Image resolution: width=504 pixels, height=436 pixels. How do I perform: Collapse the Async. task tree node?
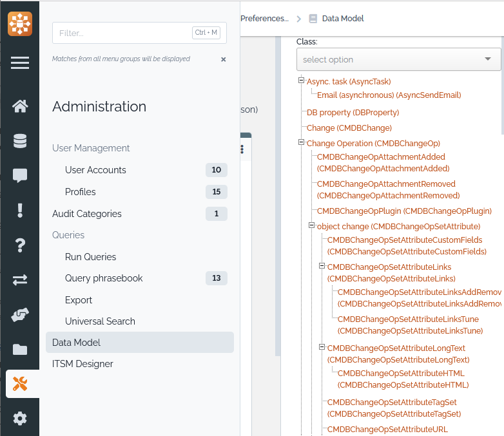pyautogui.click(x=301, y=81)
